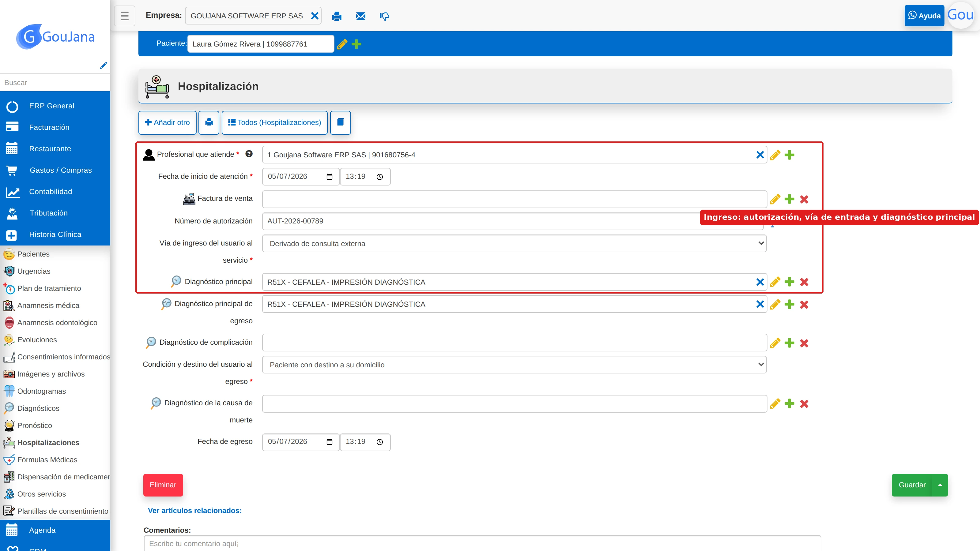The height and width of the screenshot is (551, 980).
Task: Click the thumbs-down feedback icon
Action: click(384, 16)
